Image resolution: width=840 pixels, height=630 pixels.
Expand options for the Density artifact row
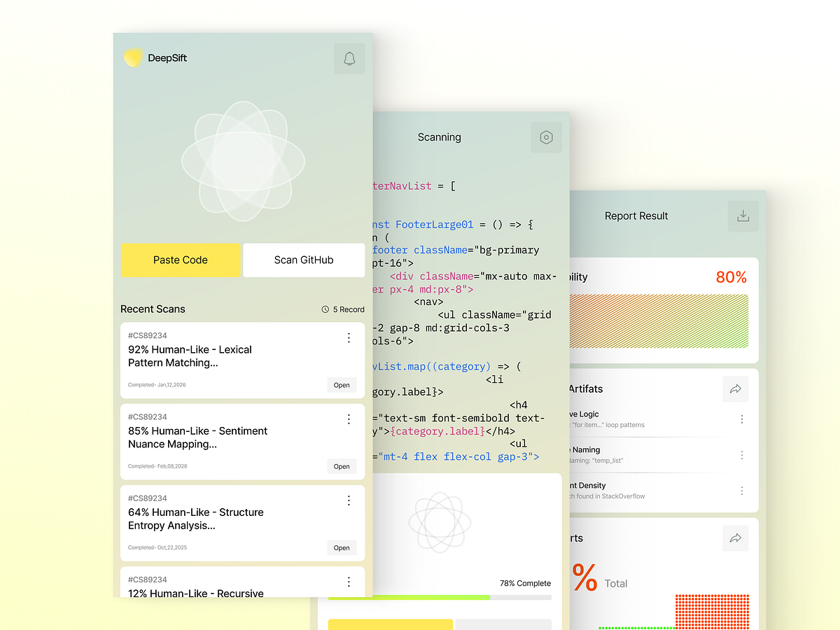click(x=742, y=490)
